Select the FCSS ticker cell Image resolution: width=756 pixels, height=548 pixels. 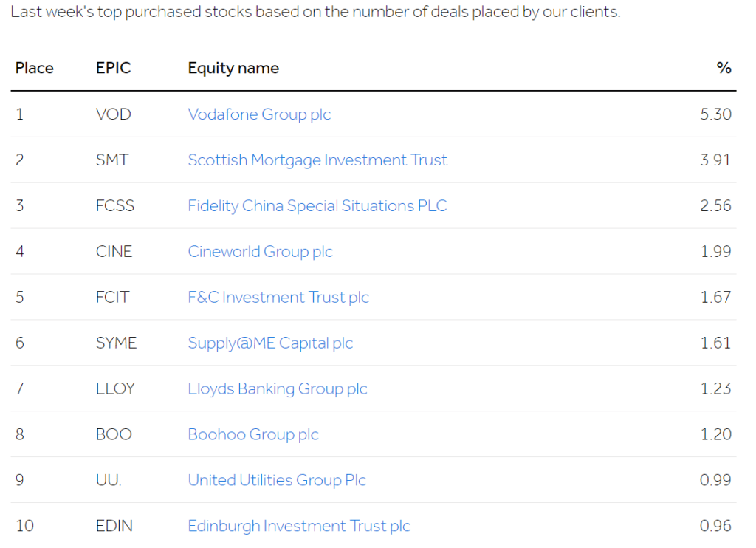click(x=114, y=206)
